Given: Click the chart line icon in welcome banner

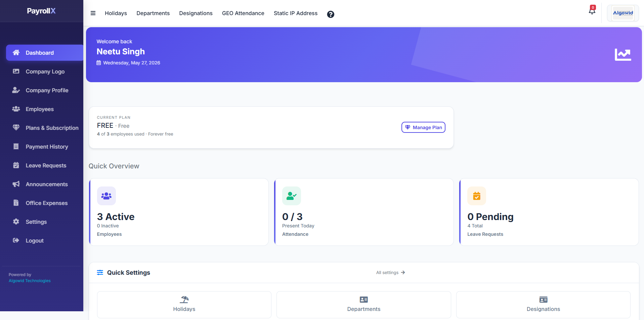Looking at the screenshot, I should (x=623, y=55).
